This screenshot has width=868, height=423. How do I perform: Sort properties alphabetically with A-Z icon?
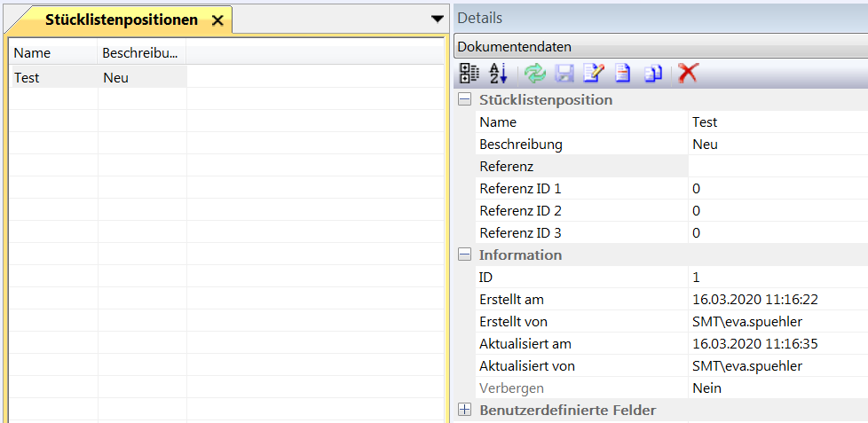click(498, 74)
